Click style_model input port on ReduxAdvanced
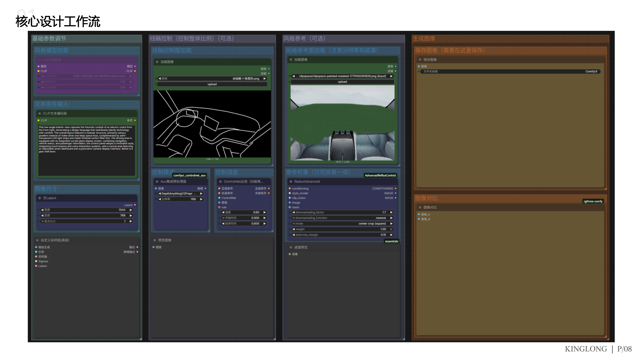The width and height of the screenshot is (644, 362). tap(290, 193)
